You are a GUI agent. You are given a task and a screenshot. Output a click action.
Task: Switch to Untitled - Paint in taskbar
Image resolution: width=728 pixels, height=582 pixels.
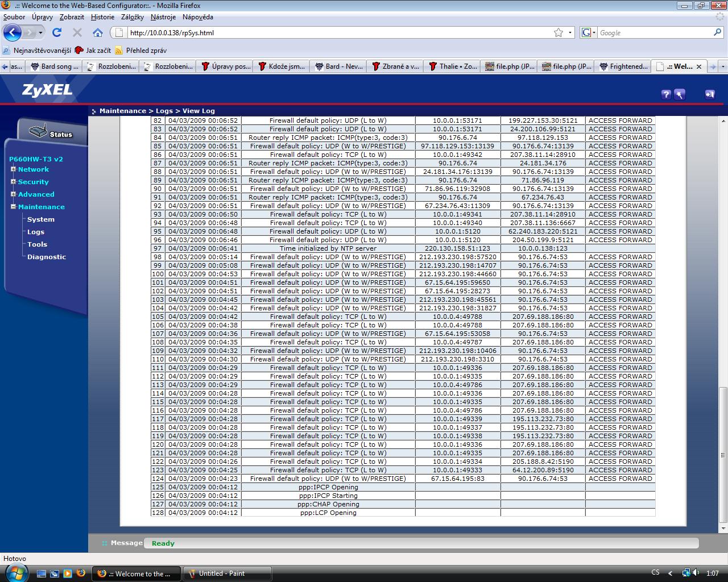[x=227, y=573]
